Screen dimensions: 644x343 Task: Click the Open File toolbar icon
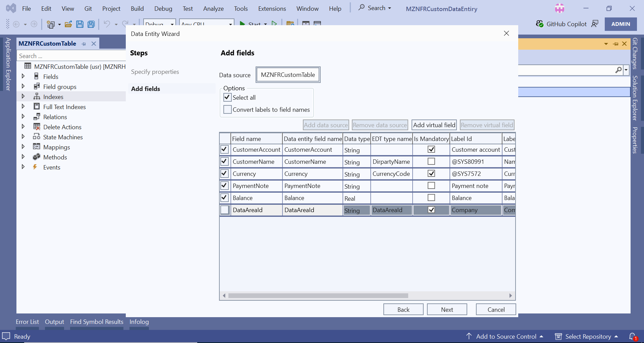click(68, 24)
